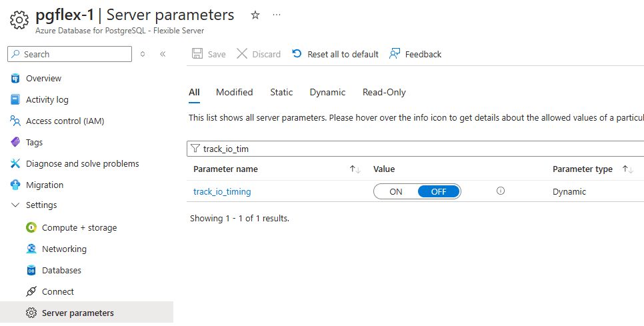
Task: Click the Compute + storage icon
Action: point(31,228)
